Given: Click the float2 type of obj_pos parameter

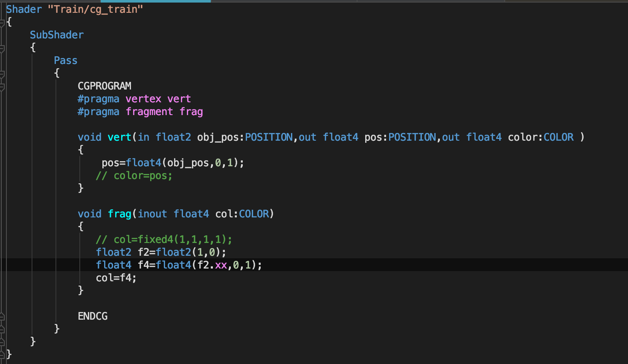Looking at the screenshot, I should coord(173,137).
